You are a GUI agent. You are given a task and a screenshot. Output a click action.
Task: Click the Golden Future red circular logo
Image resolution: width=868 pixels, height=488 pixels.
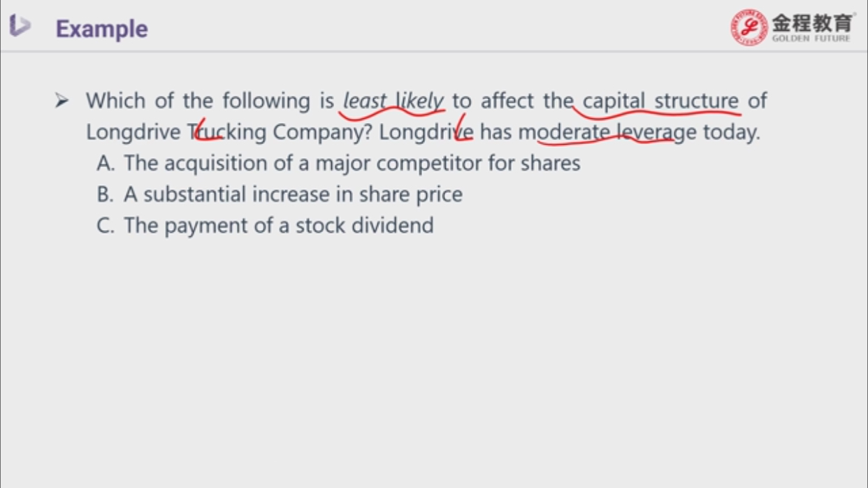coord(750,27)
